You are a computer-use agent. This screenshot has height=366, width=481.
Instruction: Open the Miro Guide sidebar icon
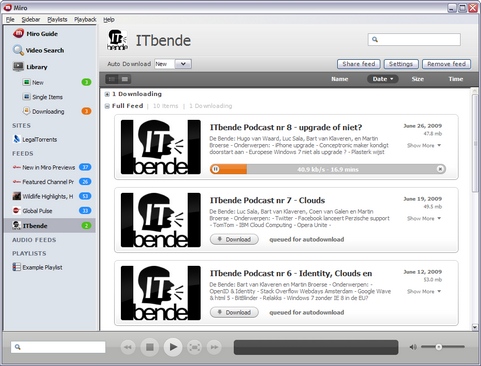tap(18, 33)
